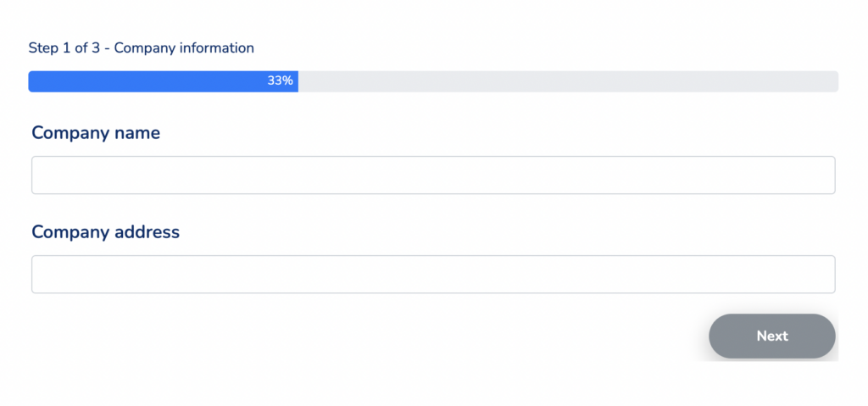Click the words Company information in header
Viewport: 868px width, 406px height.
click(x=184, y=49)
